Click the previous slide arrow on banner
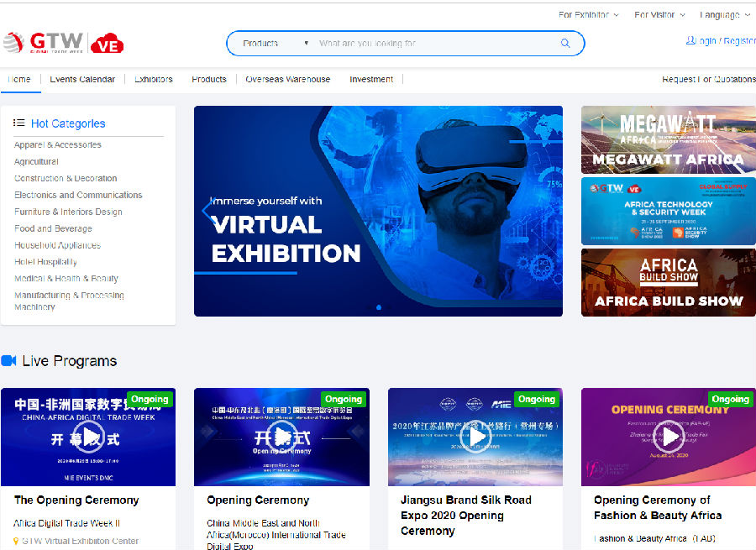The image size is (756, 550). (206, 211)
